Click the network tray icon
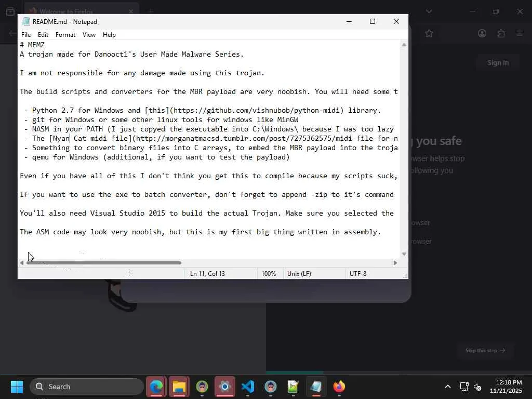This screenshot has width=532, height=399. 464,387
